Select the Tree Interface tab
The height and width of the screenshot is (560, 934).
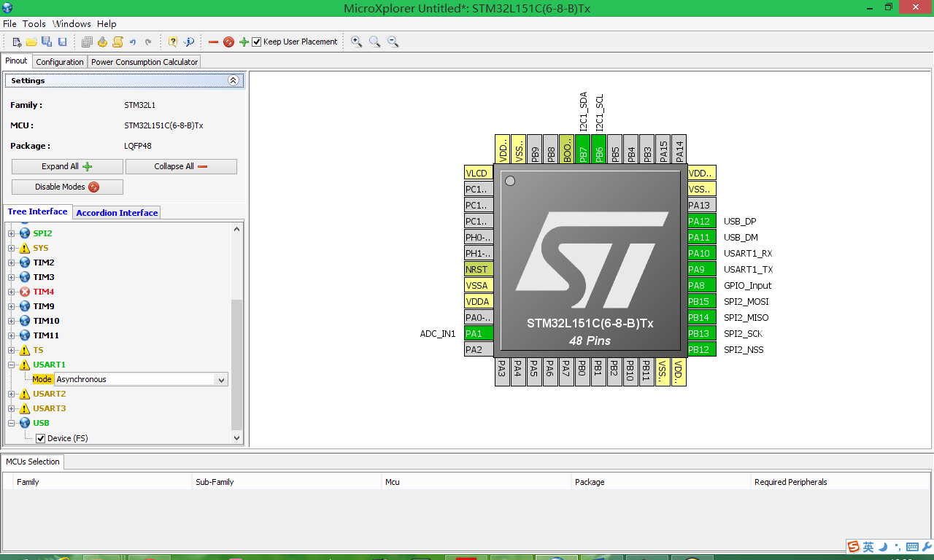point(37,211)
